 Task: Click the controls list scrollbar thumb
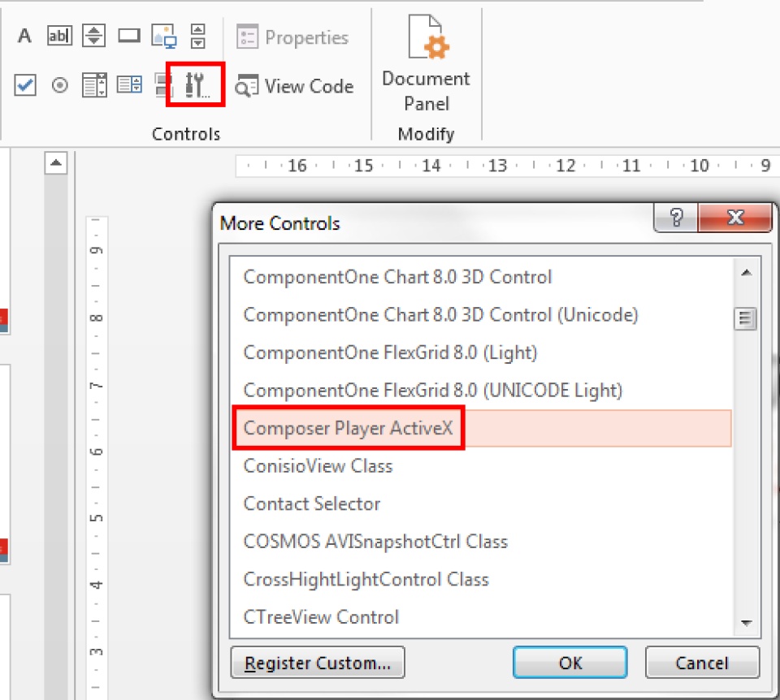[745, 318]
